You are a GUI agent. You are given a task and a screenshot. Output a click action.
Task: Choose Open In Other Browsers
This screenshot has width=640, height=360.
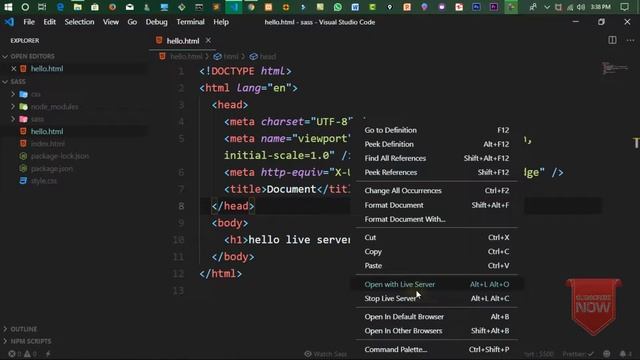click(436, 331)
